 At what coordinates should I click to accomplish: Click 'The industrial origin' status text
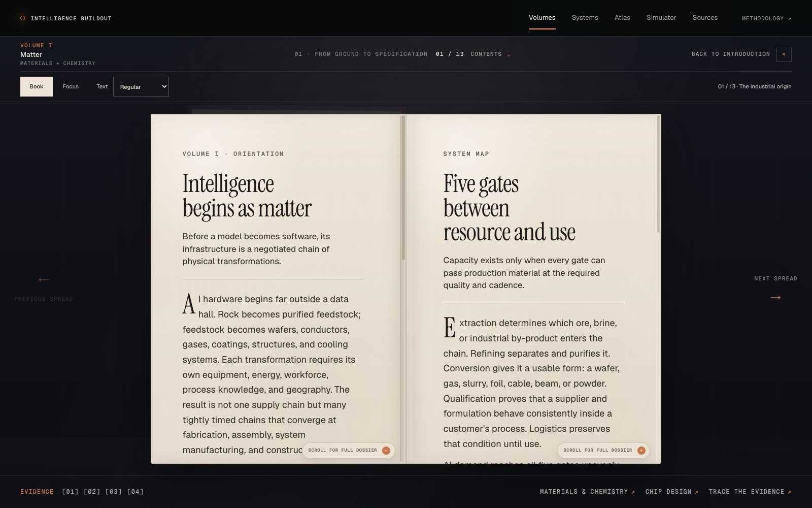[765, 86]
